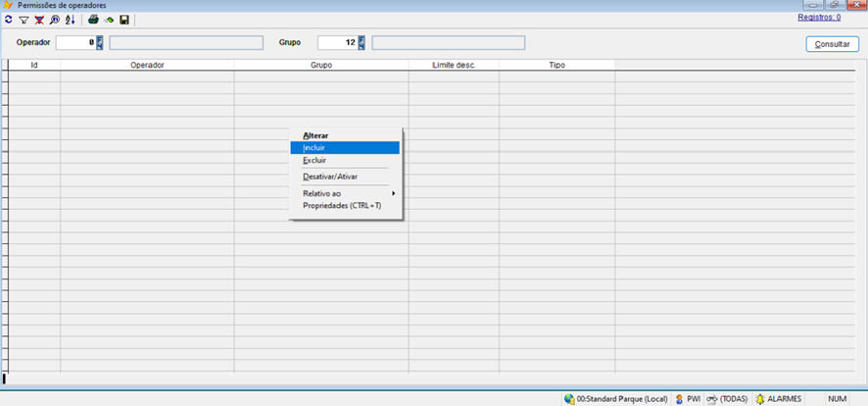Click the remove filter icon
This screenshot has width=868, height=406.
(x=39, y=20)
